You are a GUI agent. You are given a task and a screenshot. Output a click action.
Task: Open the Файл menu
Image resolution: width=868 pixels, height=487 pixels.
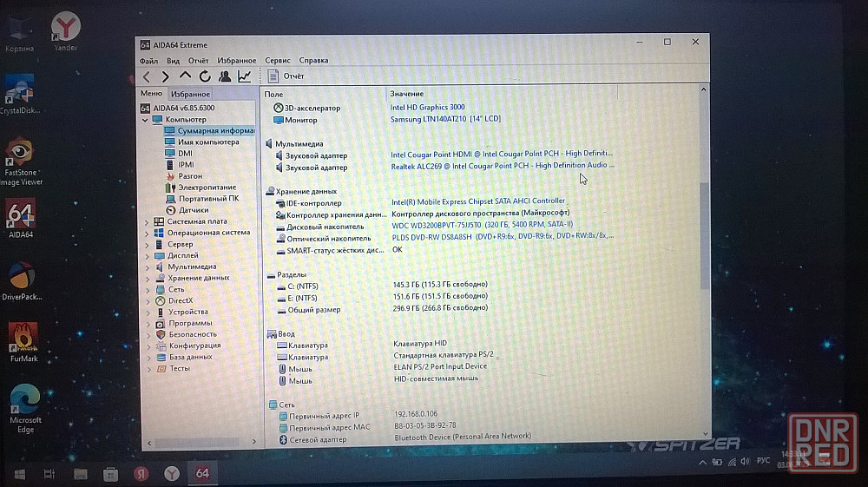click(148, 60)
